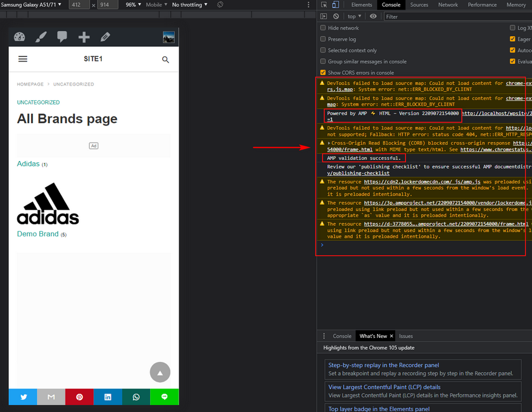Screen dimensions: 532x412
Task: Share the page on Twitter
Action: 23,397
